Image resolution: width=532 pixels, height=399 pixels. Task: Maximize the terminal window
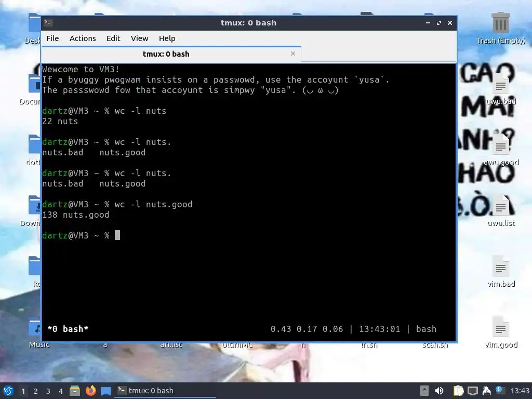pos(438,23)
